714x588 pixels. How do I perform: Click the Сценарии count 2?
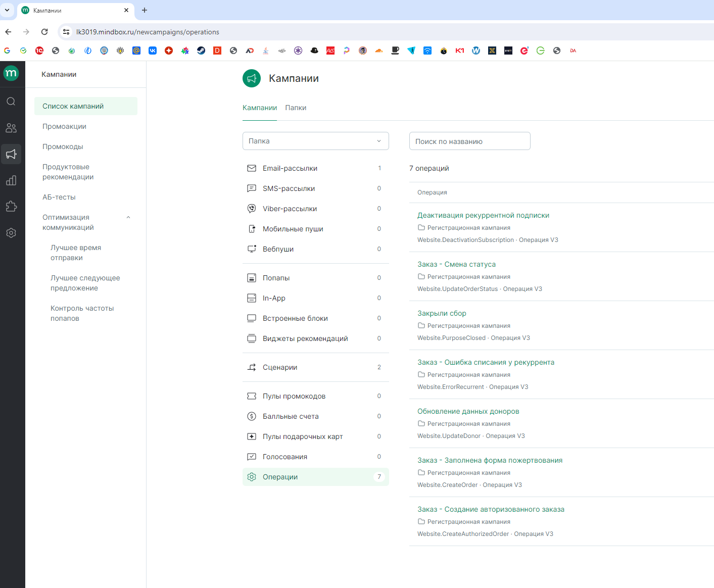379,367
